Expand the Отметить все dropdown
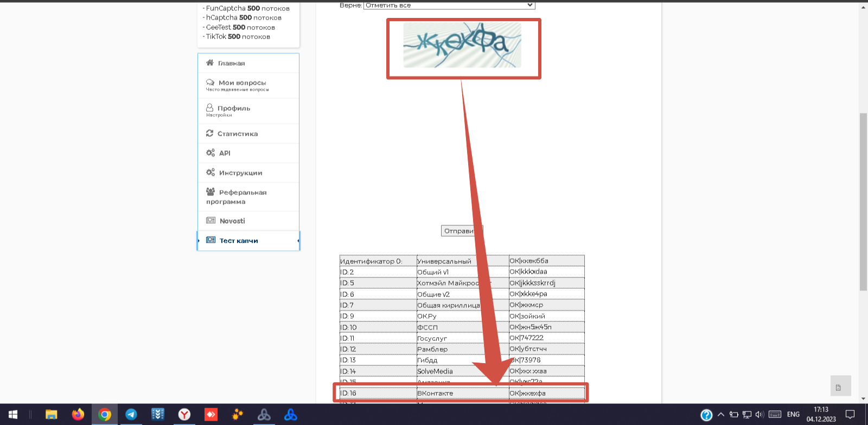The image size is (868, 425). coord(449,5)
